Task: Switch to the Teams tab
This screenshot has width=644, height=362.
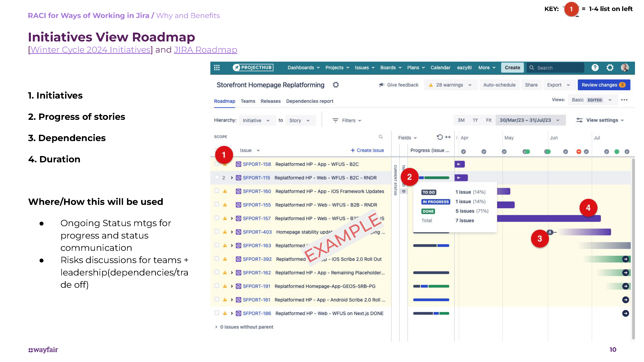Action: click(x=248, y=101)
